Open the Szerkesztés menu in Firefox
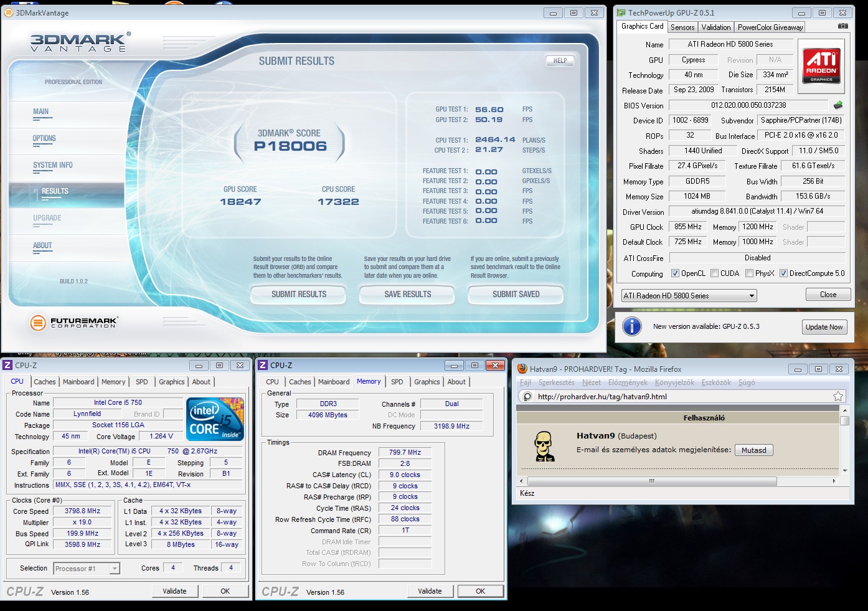Screen dimensions: 868x611 point(557,382)
